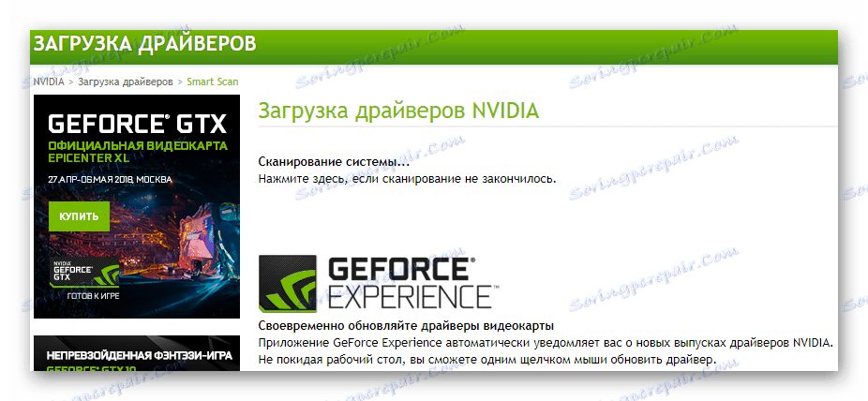Open the NVIDIA breadcrumb link
Image resolution: width=868 pixels, height=401 pixels.
coord(49,82)
